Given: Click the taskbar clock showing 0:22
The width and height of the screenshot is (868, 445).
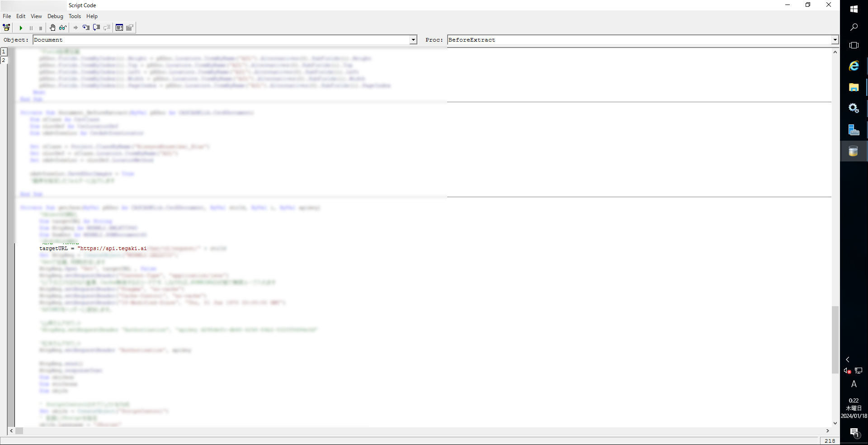Looking at the screenshot, I should pyautogui.click(x=854, y=408).
